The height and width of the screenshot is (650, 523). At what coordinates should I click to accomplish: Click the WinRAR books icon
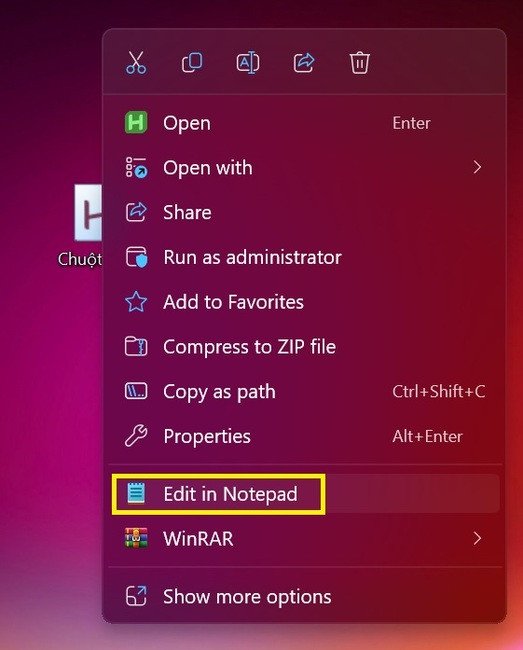coord(136,538)
